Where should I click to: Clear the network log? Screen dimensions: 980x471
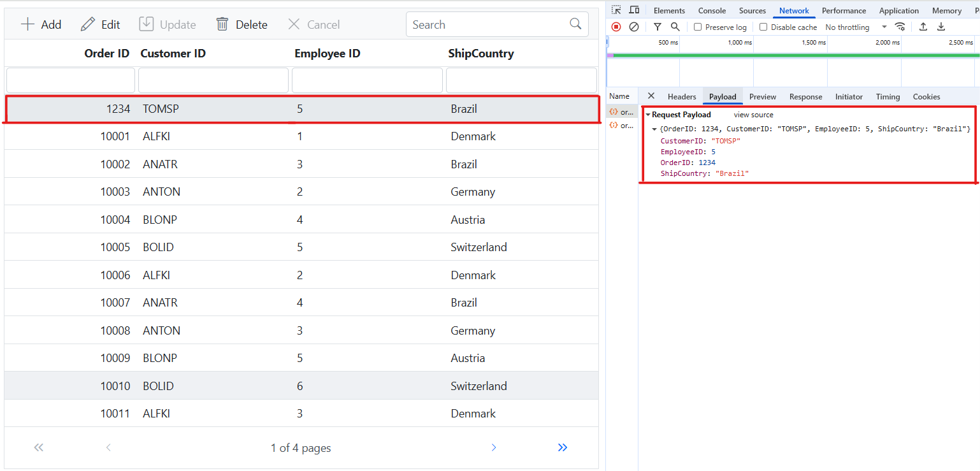tap(634, 27)
